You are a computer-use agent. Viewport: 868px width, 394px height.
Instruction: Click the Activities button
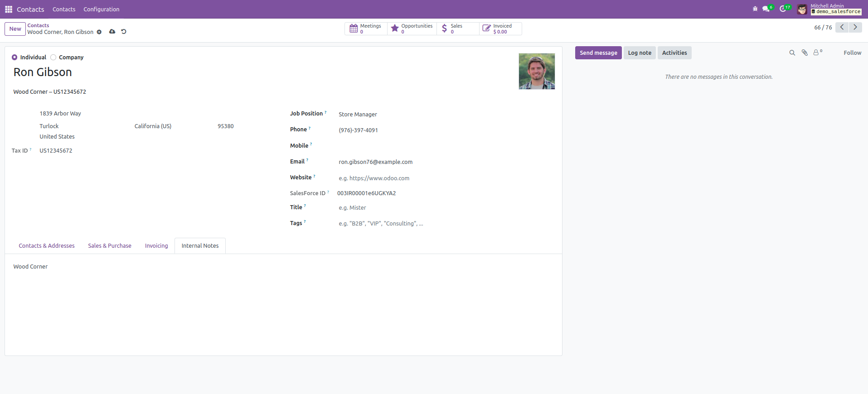pos(674,53)
